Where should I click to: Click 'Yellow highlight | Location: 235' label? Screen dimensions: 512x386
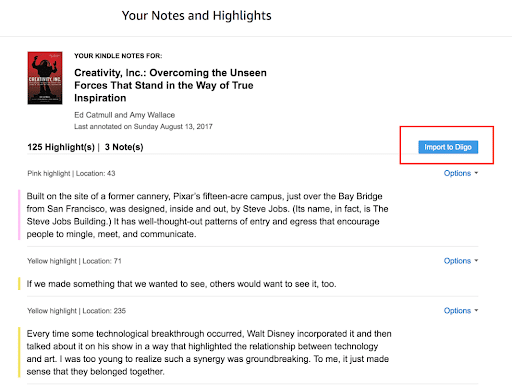click(x=76, y=311)
